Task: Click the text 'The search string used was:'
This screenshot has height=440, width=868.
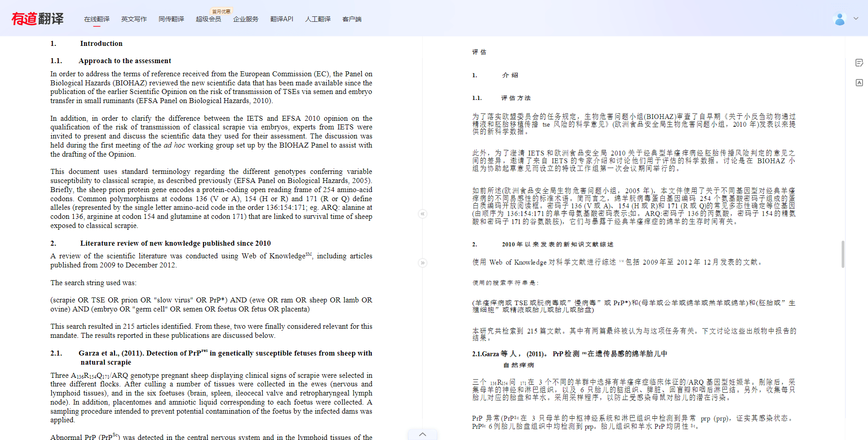Action: [x=93, y=283]
